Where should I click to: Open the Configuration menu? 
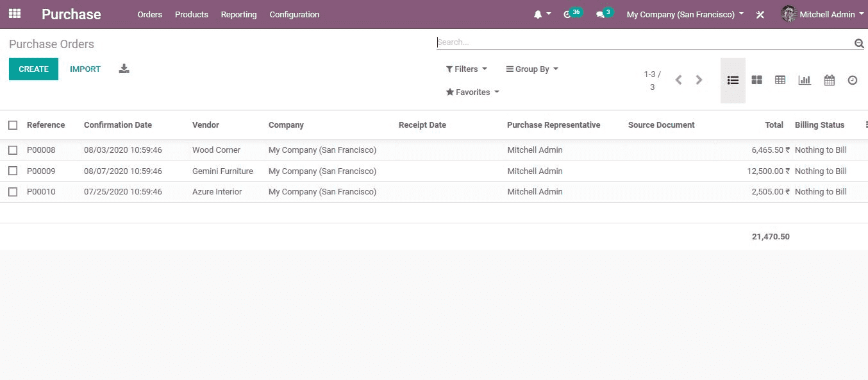tap(294, 14)
